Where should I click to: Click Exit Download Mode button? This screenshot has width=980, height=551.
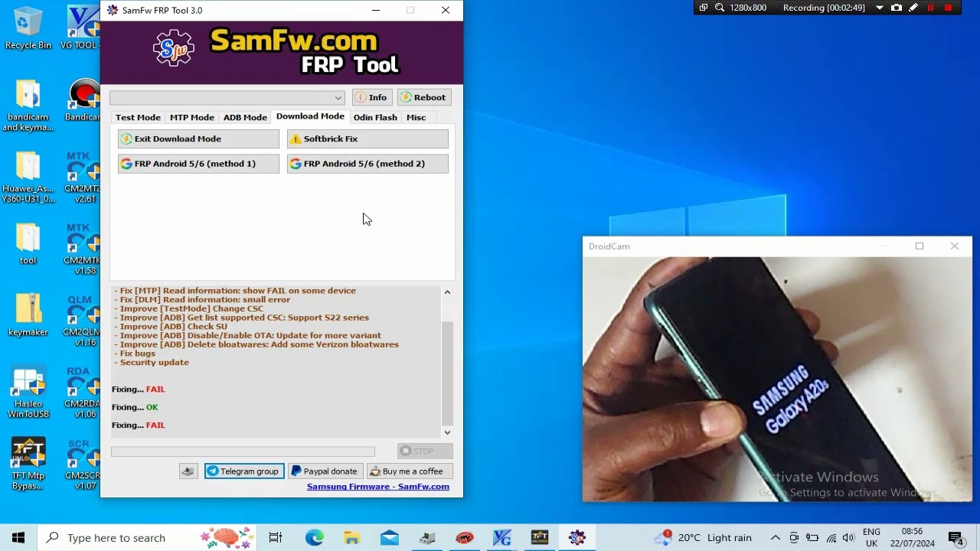click(198, 139)
